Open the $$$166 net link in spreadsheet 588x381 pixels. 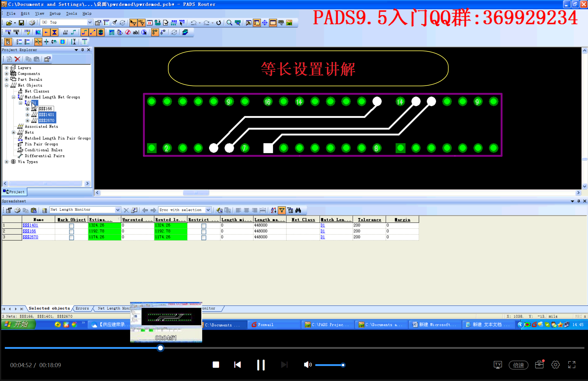pyautogui.click(x=29, y=231)
